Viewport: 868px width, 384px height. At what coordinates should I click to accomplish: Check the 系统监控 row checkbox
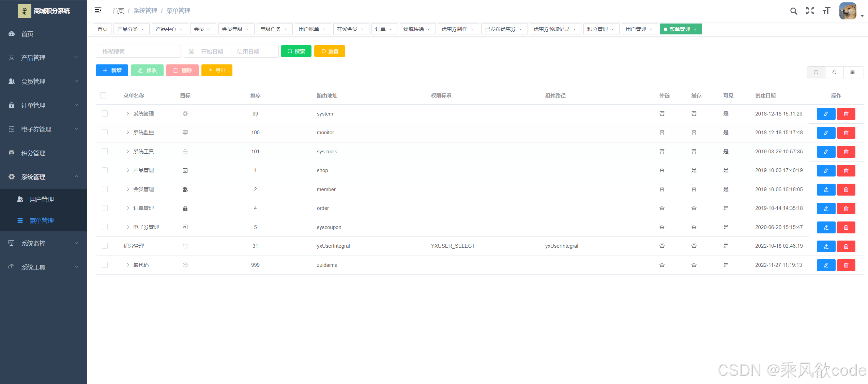point(105,133)
